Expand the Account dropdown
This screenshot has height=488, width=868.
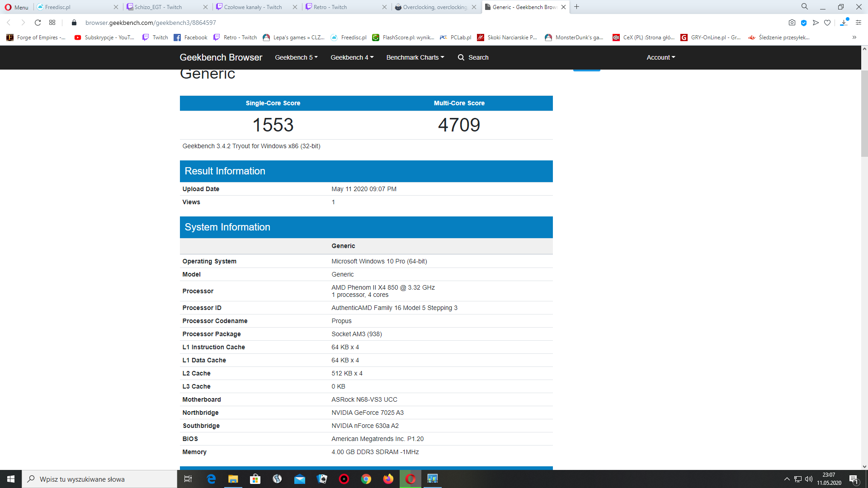point(660,57)
